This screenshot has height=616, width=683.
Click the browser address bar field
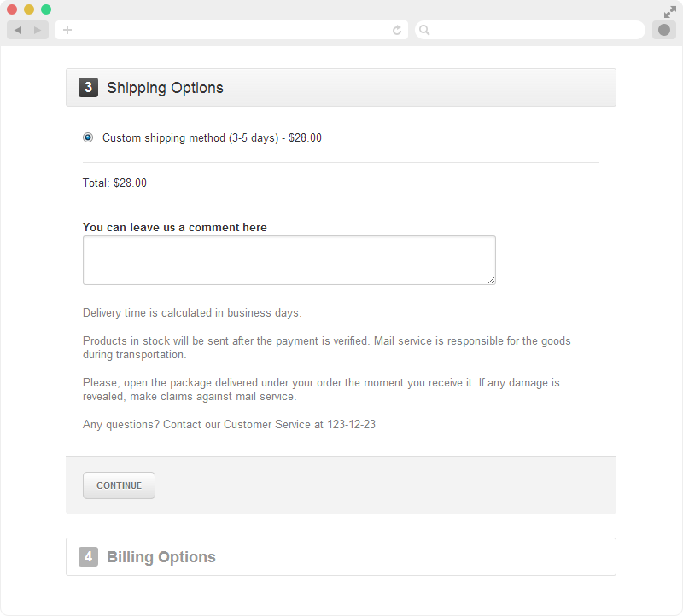coord(231,30)
